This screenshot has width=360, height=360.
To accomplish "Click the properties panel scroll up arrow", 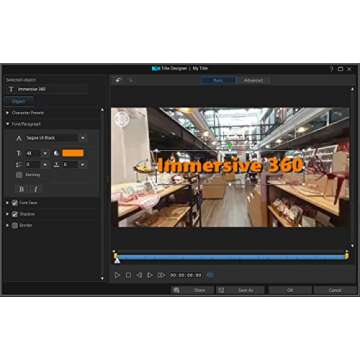I will 102,110.
